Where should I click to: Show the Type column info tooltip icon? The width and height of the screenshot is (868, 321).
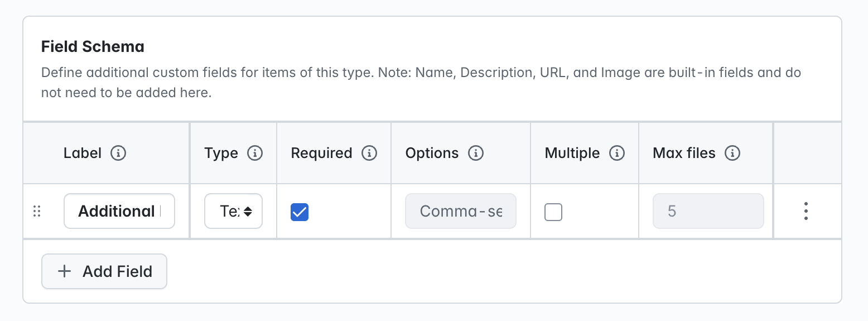255,153
